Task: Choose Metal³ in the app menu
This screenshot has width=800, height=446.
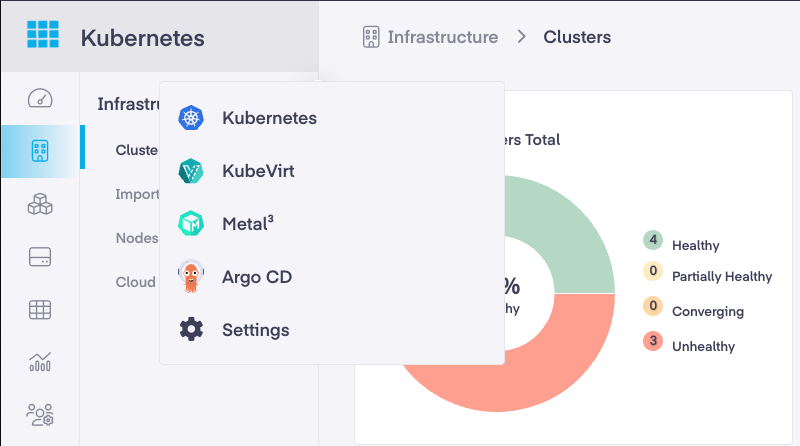Action: (332, 224)
